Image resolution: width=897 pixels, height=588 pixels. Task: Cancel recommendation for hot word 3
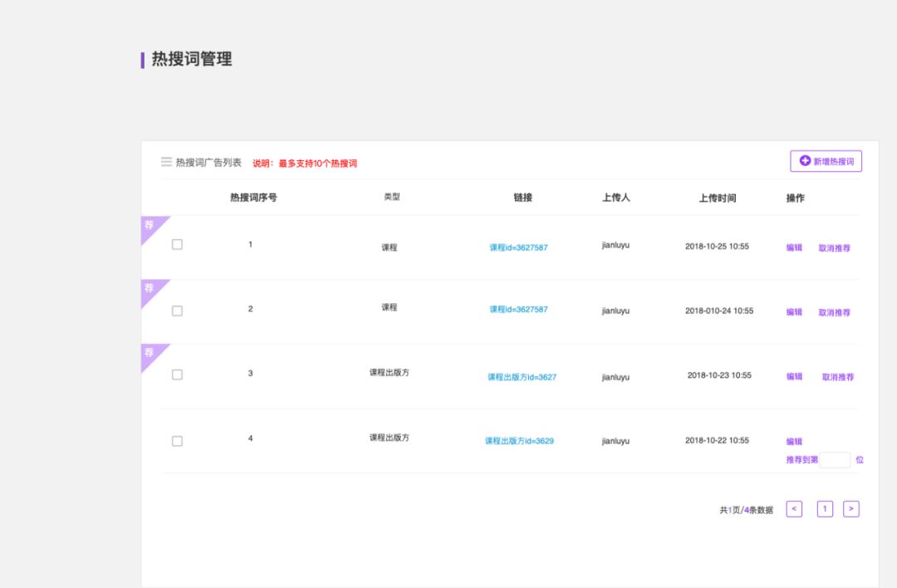(x=837, y=377)
